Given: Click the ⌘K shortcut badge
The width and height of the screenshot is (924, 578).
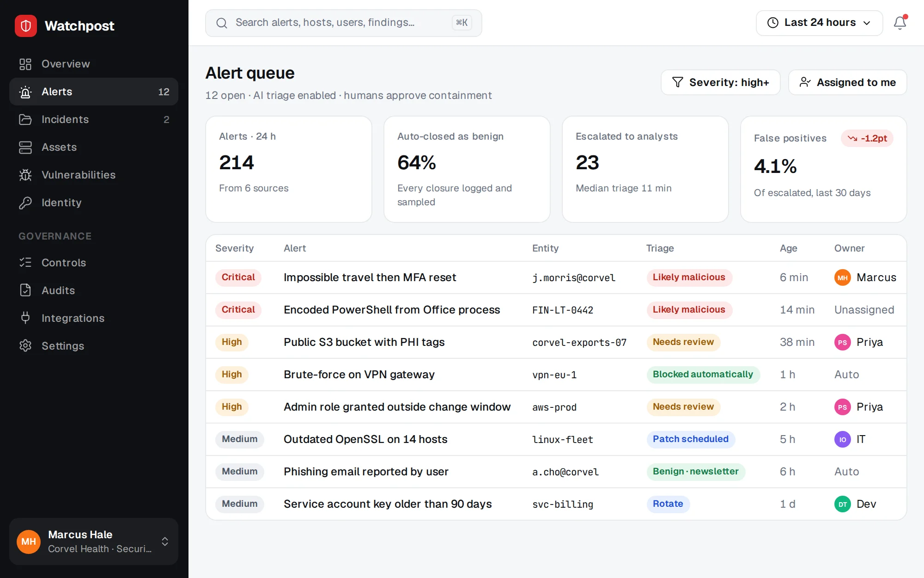Looking at the screenshot, I should point(462,23).
